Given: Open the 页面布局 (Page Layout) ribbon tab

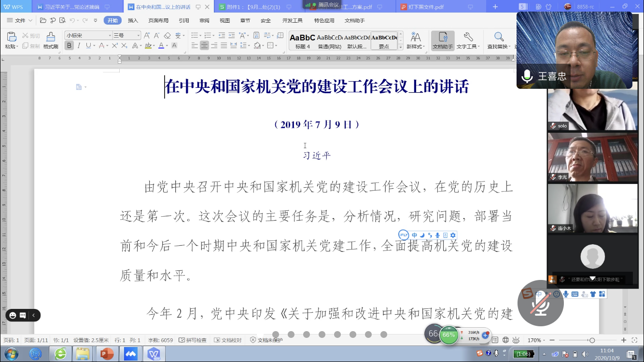Looking at the screenshot, I should point(158,21).
